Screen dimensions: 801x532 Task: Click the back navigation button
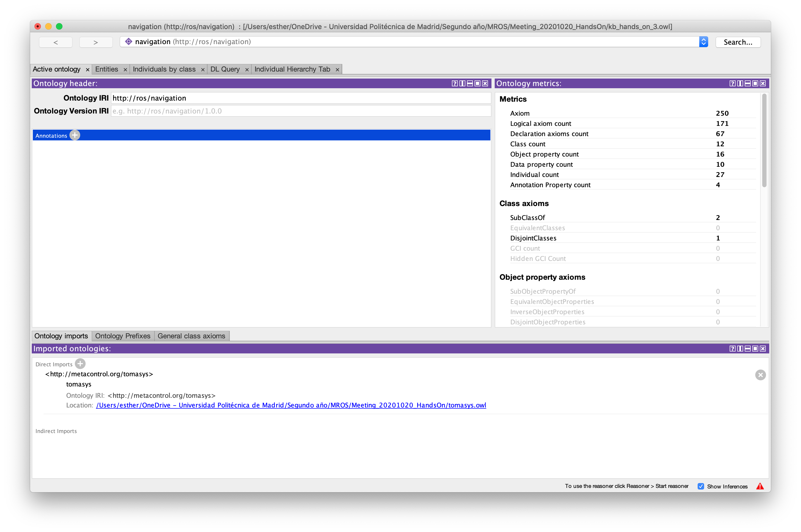click(56, 42)
